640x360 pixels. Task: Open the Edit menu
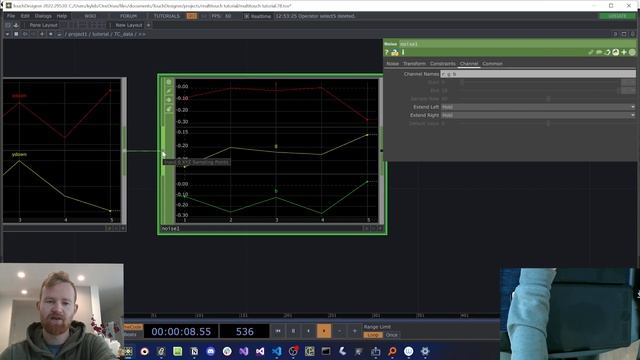tap(25, 16)
